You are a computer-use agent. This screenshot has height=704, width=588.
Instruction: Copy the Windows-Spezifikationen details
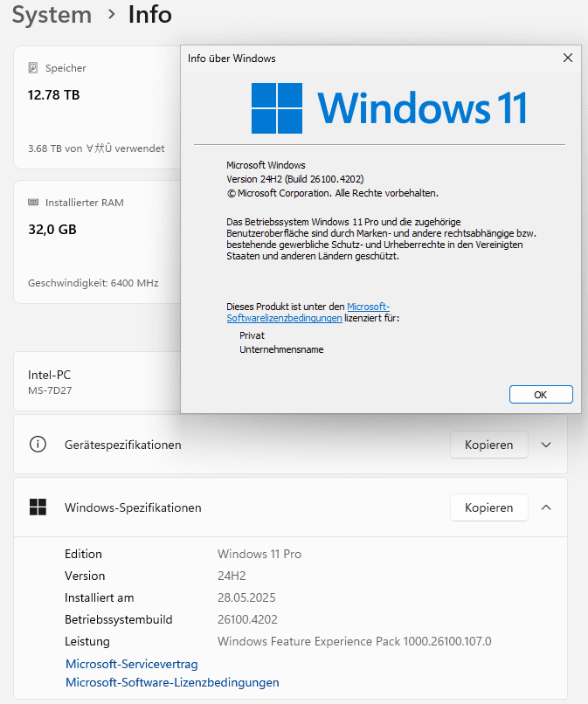(x=488, y=507)
